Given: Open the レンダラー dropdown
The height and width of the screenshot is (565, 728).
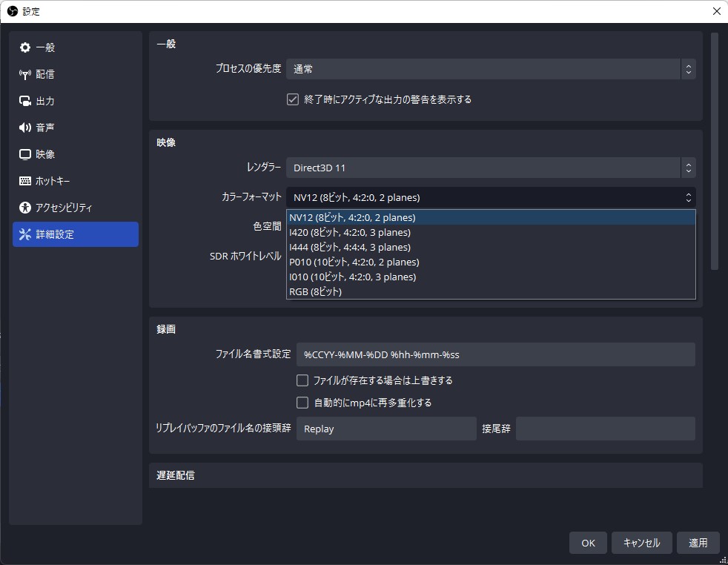Looking at the screenshot, I should coord(491,168).
